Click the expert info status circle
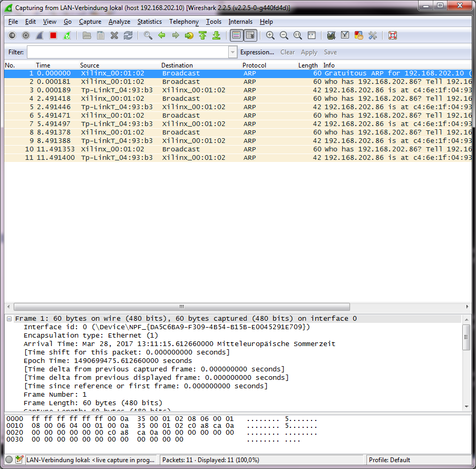Screen dimensions: 476x469 click(x=9, y=460)
